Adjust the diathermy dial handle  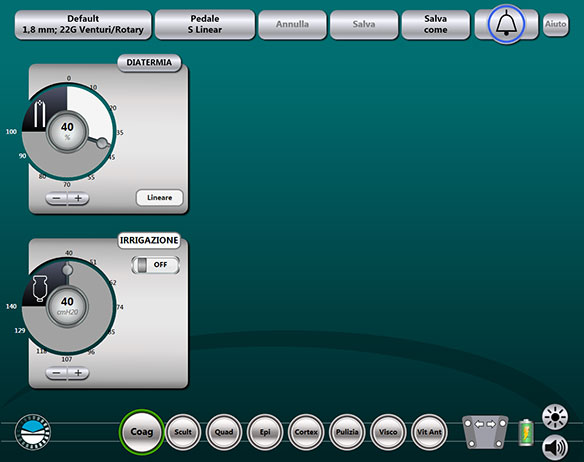[x=102, y=143]
